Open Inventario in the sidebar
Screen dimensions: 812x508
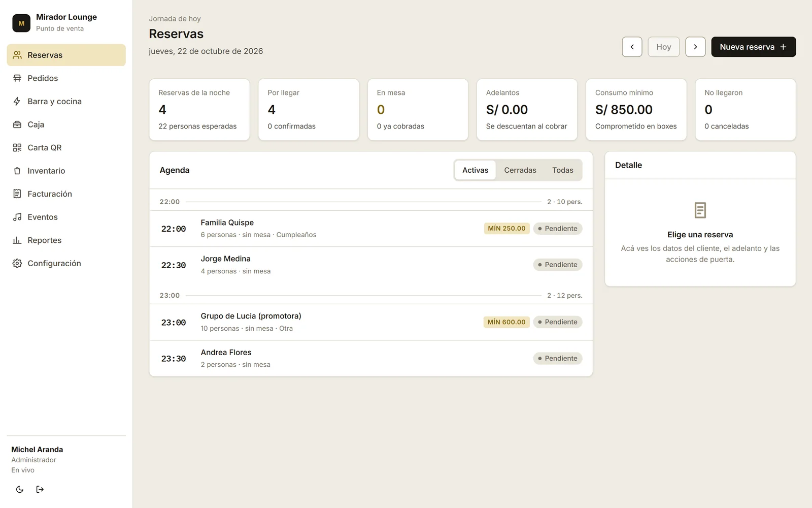66,171
